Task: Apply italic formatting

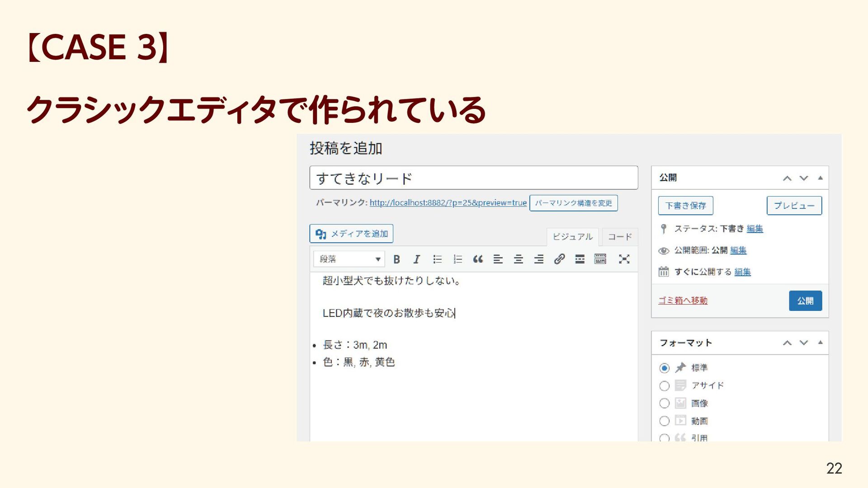Action: [x=416, y=259]
